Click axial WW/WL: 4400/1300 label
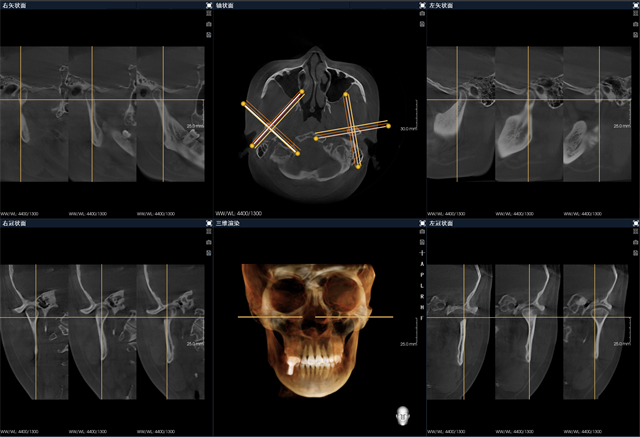This screenshot has width=640, height=437. click(239, 213)
